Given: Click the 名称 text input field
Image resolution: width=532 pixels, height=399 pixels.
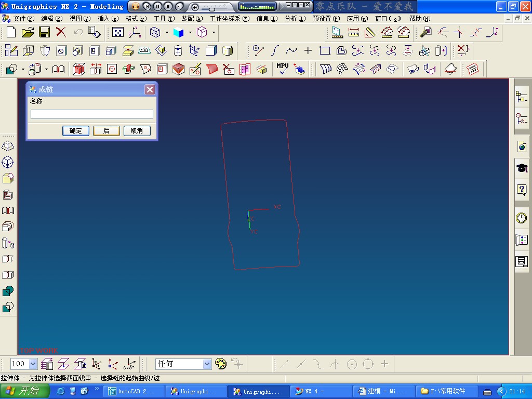Looking at the screenshot, I should pos(91,114).
